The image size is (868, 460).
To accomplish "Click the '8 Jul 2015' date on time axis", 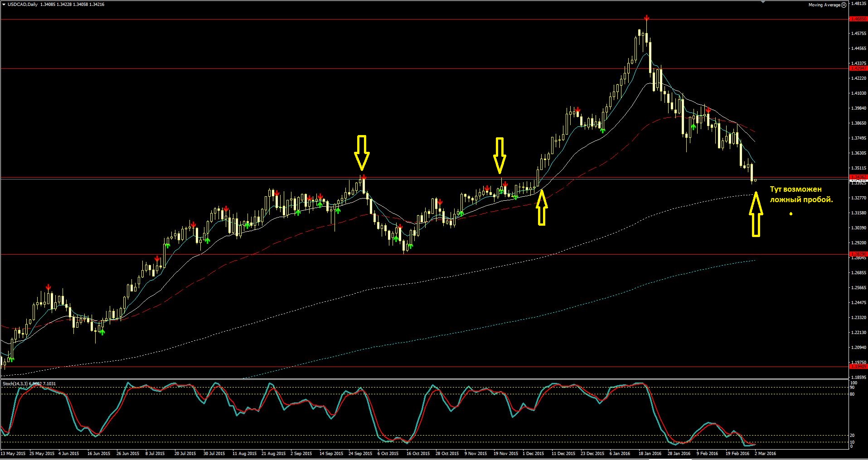I will coord(156,454).
